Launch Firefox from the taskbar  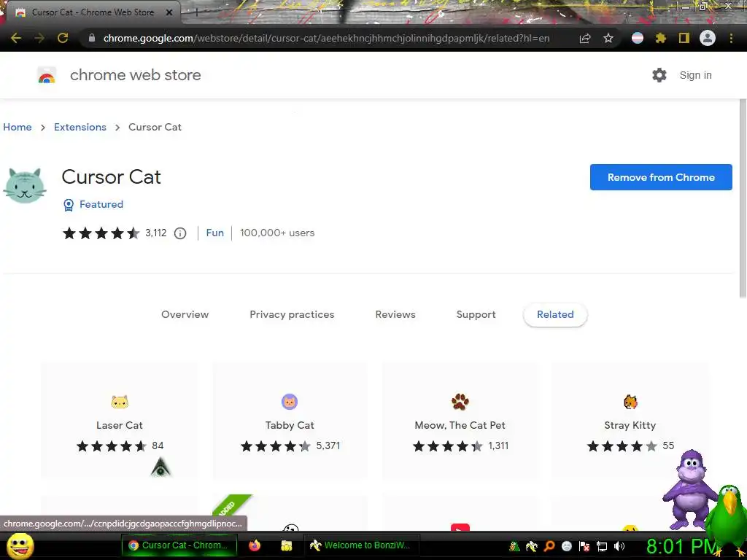click(255, 545)
